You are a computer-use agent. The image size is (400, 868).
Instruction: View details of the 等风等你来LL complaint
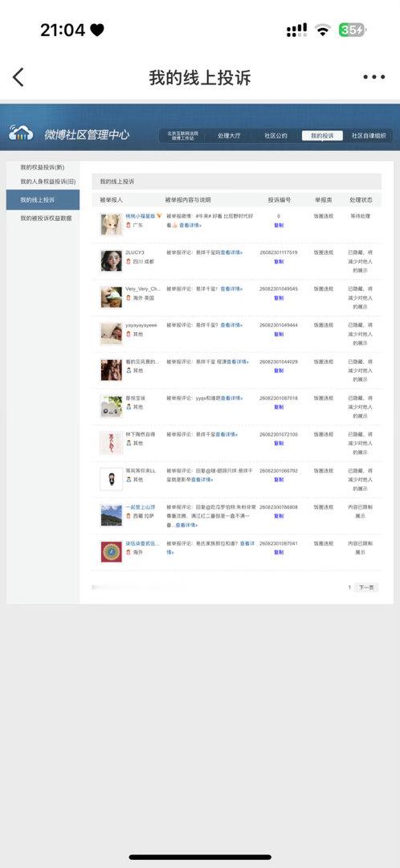pyautogui.click(x=202, y=479)
